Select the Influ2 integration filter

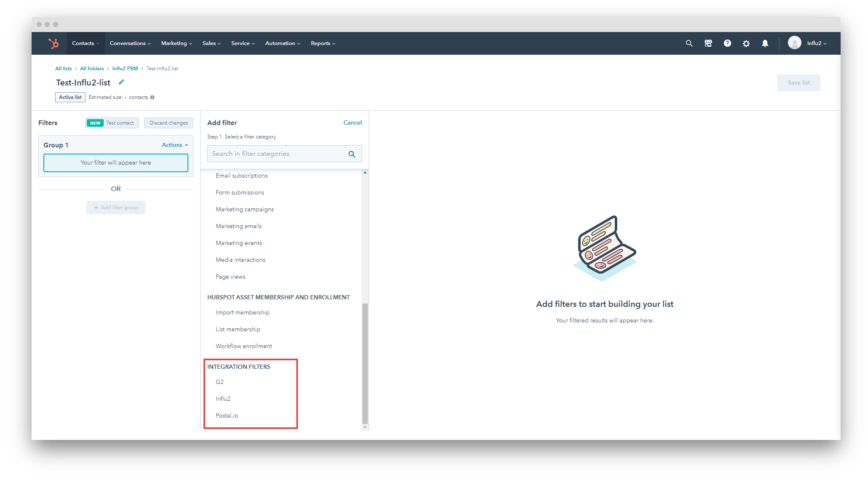tap(223, 399)
